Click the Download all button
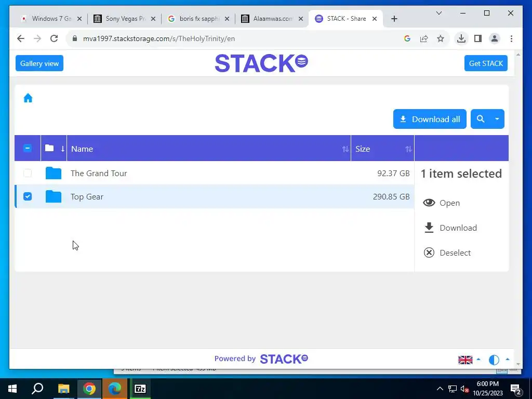 430,119
